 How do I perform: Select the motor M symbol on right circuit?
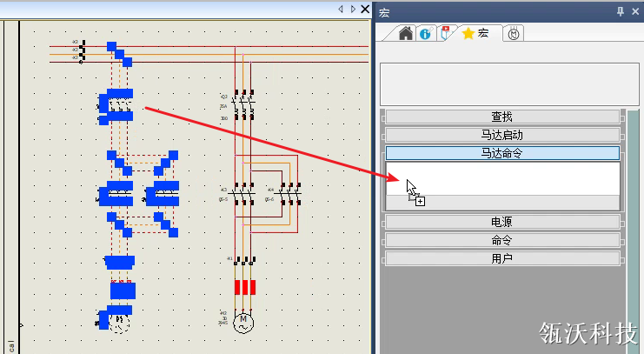point(244,322)
